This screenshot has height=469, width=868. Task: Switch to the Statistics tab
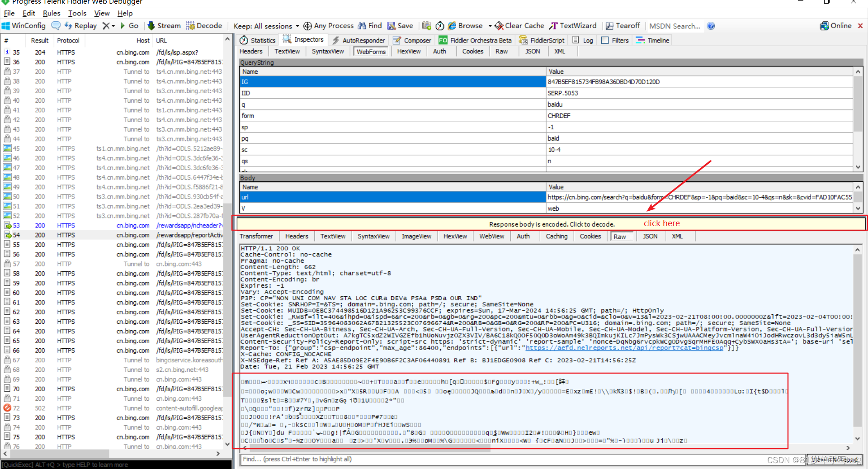258,40
